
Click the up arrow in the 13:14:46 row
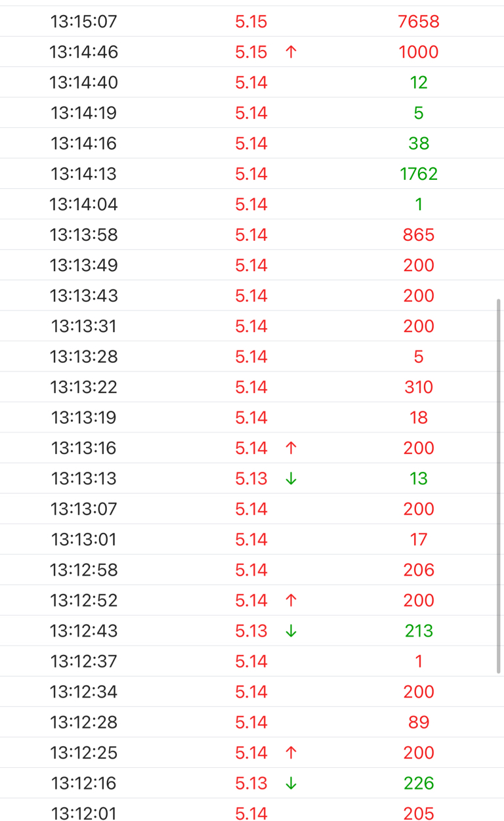[x=291, y=52]
